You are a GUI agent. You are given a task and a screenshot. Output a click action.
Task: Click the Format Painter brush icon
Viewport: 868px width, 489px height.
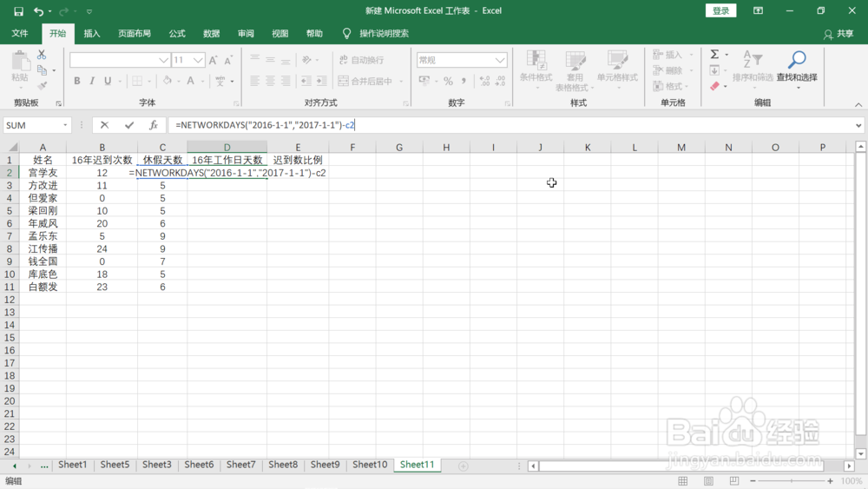[x=42, y=86]
